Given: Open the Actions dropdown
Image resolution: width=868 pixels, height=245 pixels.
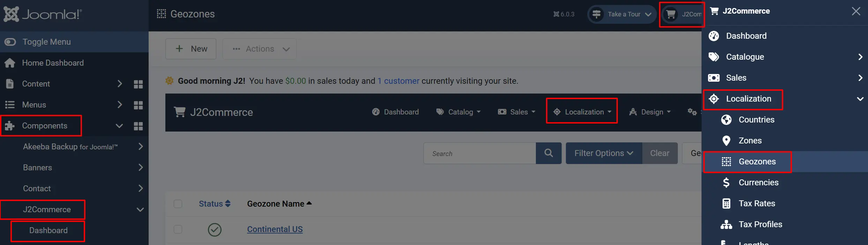Looking at the screenshot, I should tap(260, 49).
